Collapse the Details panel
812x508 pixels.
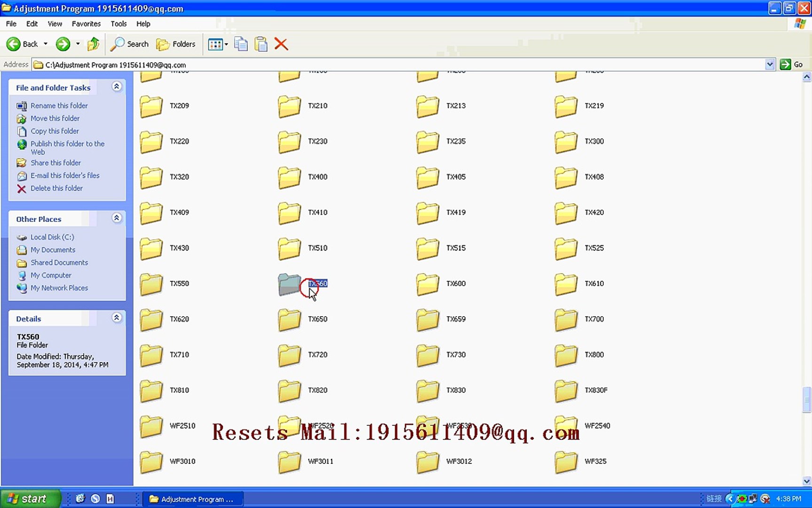(x=117, y=317)
